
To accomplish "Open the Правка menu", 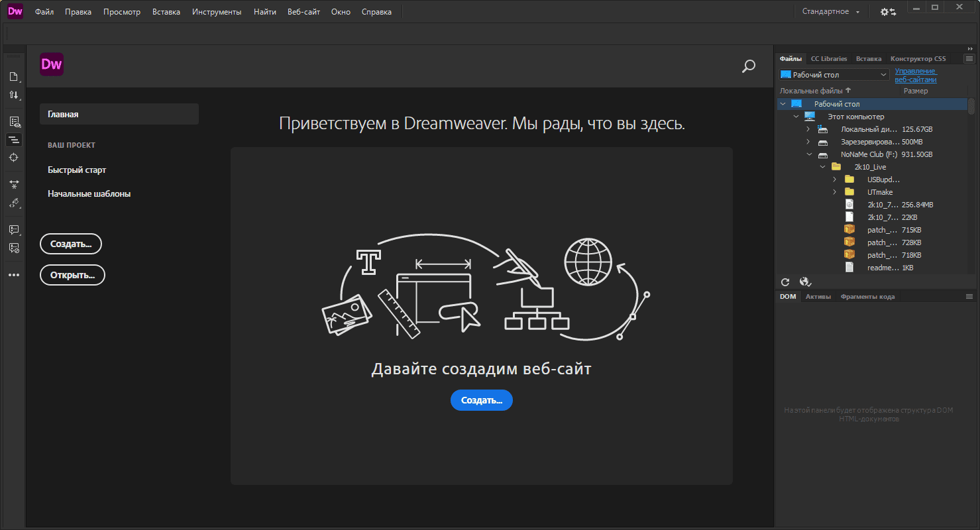I will (78, 12).
